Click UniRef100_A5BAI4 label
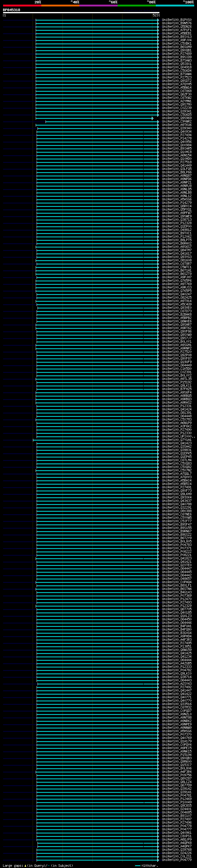Screen dimensions: 197x868 tap(177, 481)
